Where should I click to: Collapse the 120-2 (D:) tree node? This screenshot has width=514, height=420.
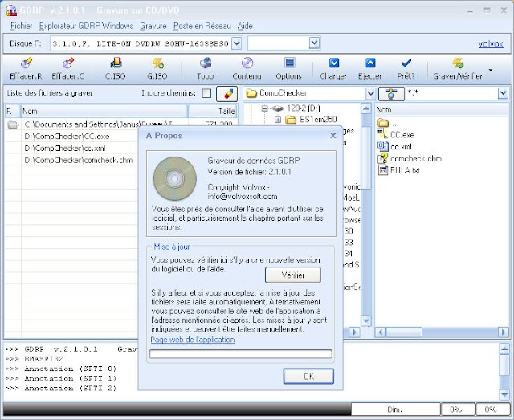264,108
